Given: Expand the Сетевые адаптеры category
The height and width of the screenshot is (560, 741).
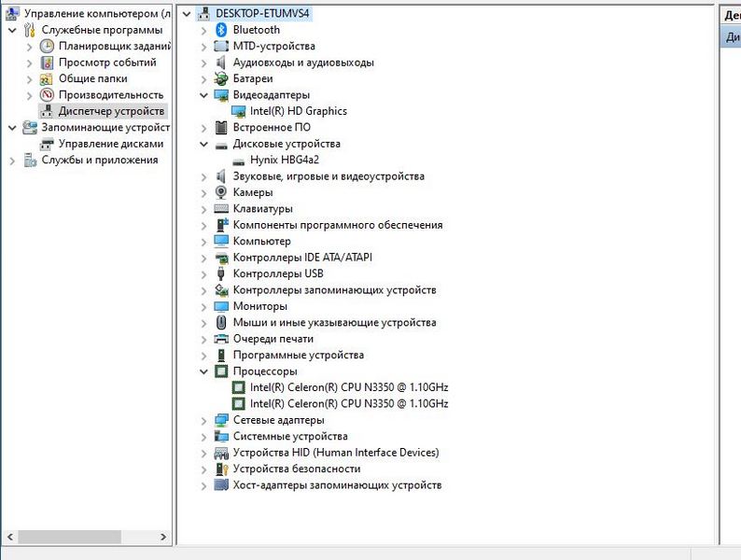Looking at the screenshot, I should pyautogui.click(x=204, y=420).
